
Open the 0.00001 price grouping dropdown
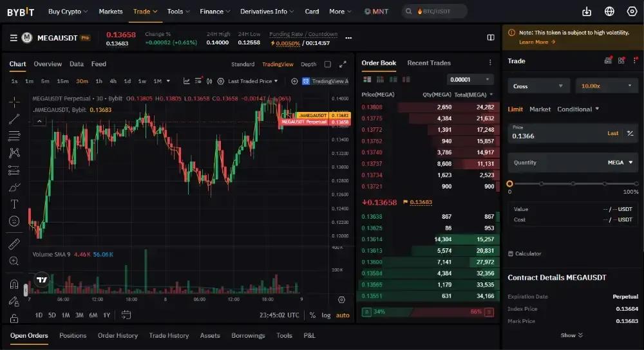(470, 80)
